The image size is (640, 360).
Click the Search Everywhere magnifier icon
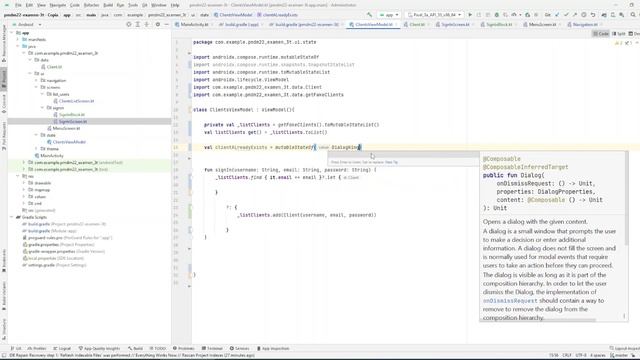click(633, 15)
